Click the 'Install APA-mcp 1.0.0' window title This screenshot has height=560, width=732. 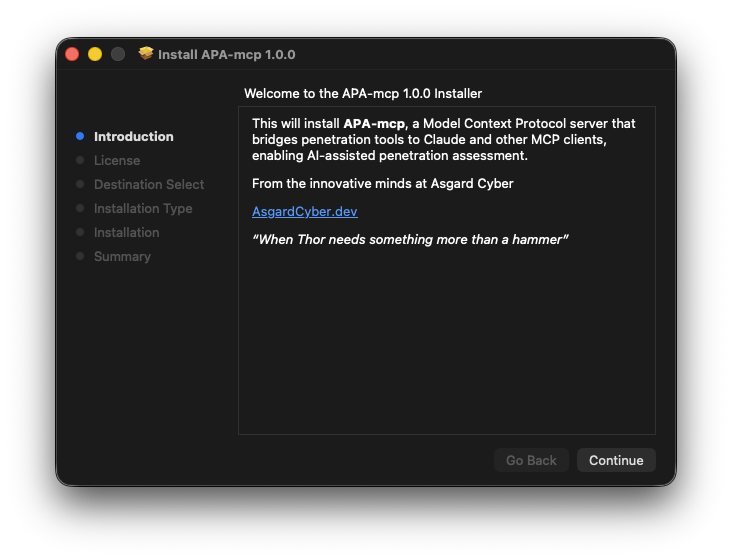226,55
